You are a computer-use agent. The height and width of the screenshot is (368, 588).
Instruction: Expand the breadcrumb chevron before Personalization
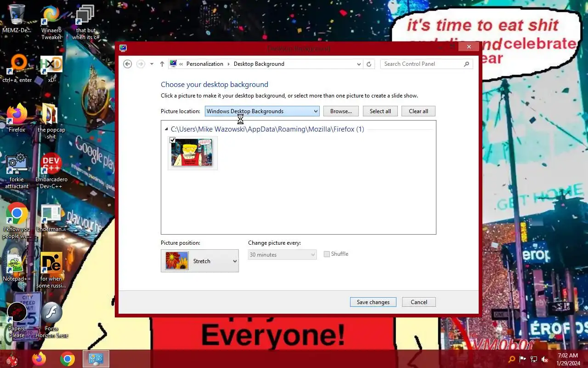click(x=181, y=64)
